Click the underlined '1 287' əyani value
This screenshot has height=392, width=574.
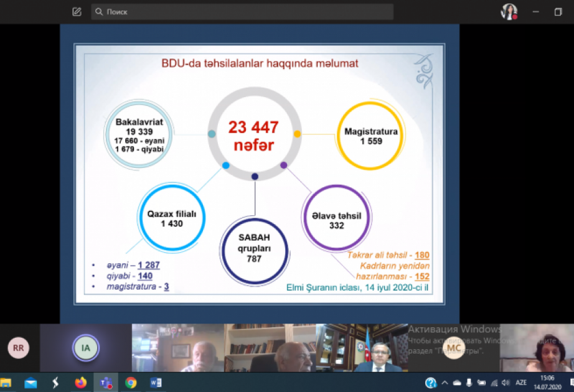tap(149, 265)
